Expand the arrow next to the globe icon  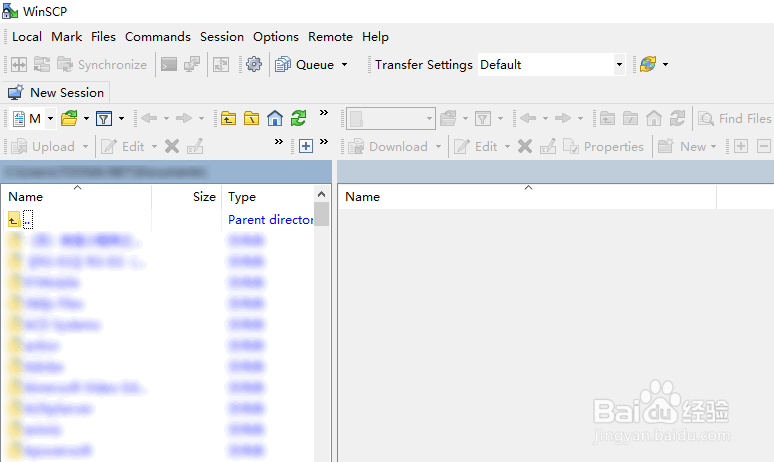tap(665, 64)
